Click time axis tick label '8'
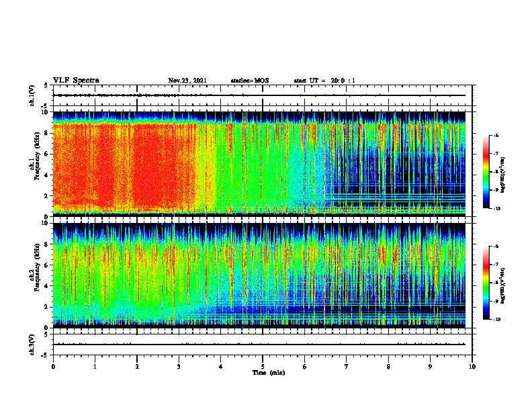This screenshot has width=532, height=411. coord(388,367)
